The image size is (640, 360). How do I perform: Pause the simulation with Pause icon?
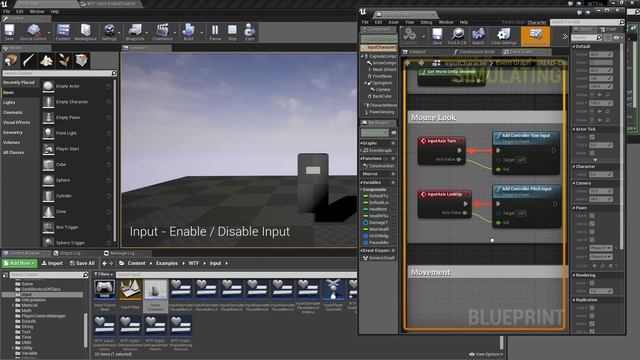[215, 31]
